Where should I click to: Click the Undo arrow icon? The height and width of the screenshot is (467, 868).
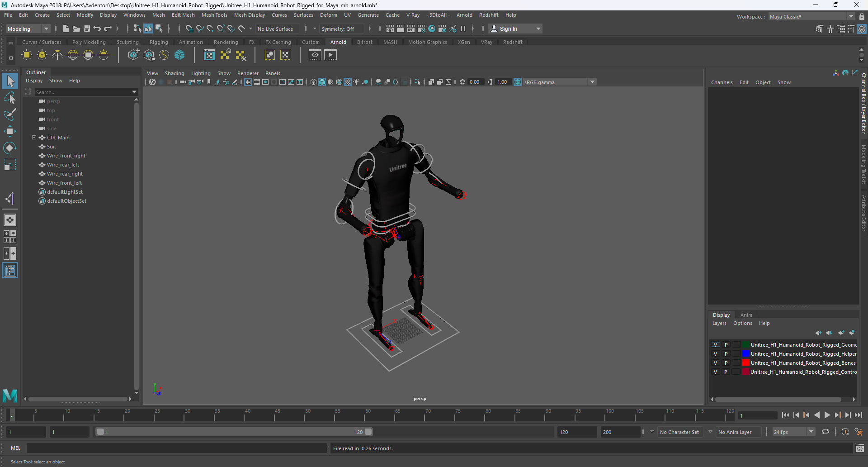(x=97, y=29)
